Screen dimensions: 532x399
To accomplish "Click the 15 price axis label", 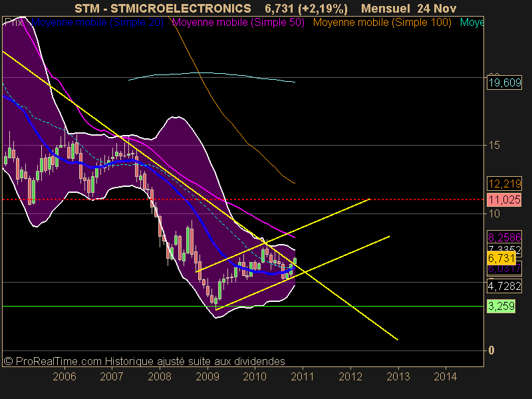I will click(494, 145).
